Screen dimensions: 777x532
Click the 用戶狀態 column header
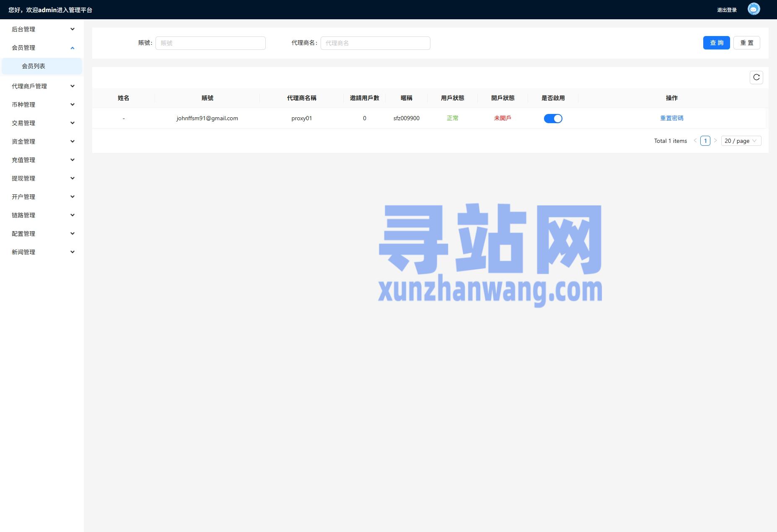452,98
